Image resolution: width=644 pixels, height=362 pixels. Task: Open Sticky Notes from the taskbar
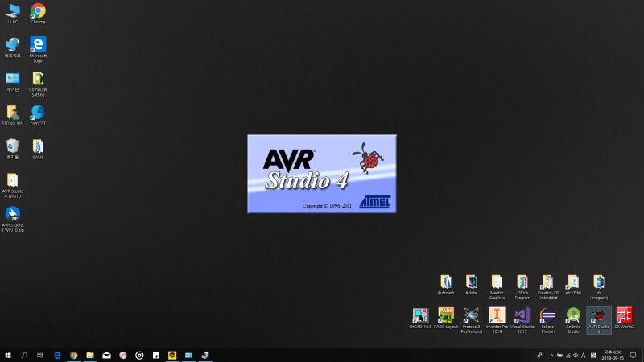point(155,356)
